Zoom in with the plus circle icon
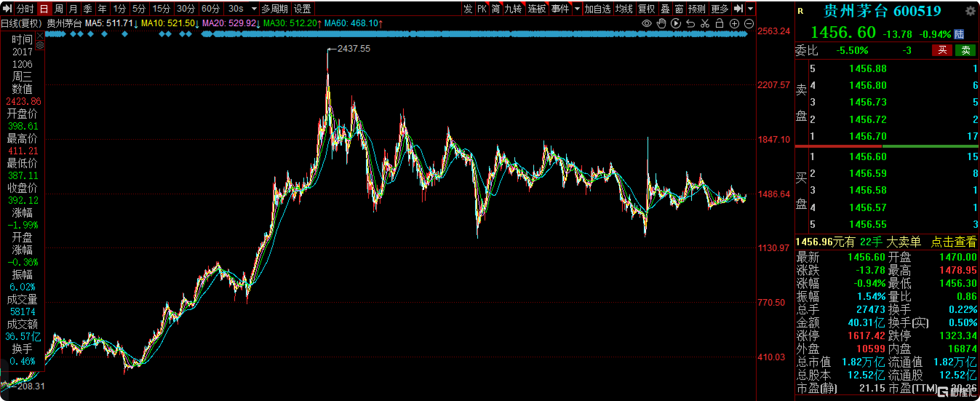 pyautogui.click(x=734, y=24)
